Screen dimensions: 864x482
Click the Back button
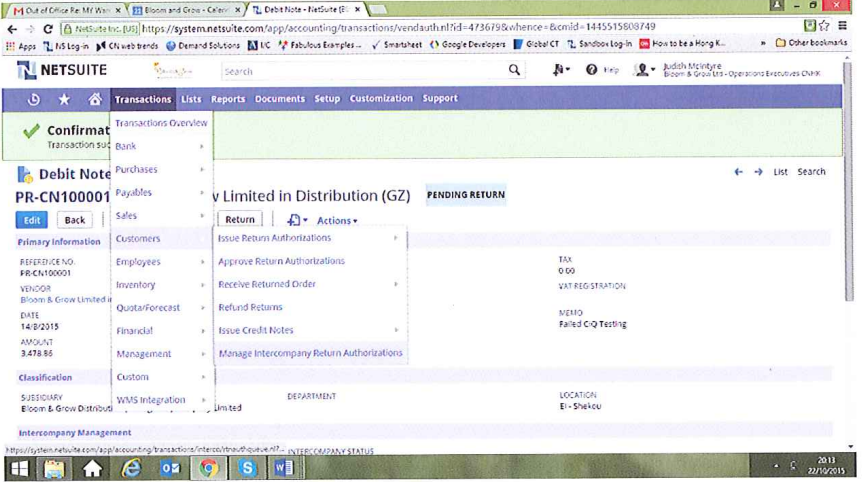pos(74,220)
